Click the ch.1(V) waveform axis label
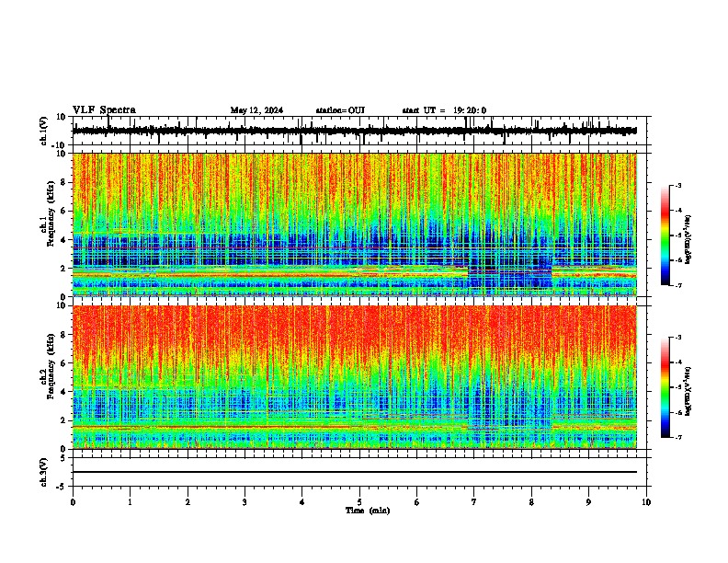The width and height of the screenshot is (728, 563). pos(44,131)
